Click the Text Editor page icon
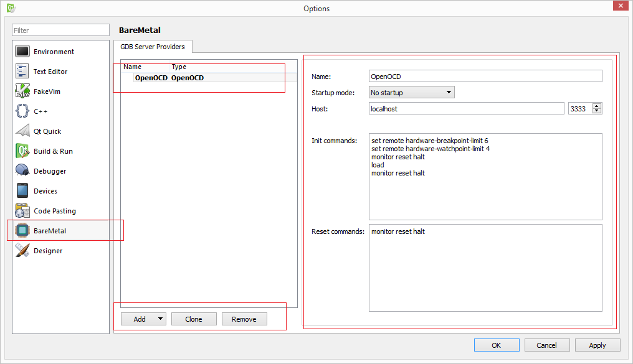Viewport: 633px width, 364px height. 22,72
